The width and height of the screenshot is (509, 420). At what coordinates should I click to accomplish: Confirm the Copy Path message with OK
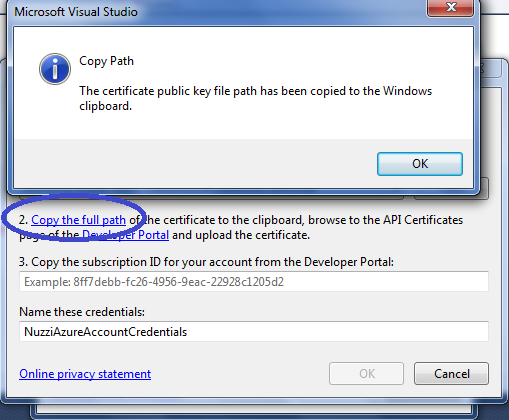click(420, 164)
